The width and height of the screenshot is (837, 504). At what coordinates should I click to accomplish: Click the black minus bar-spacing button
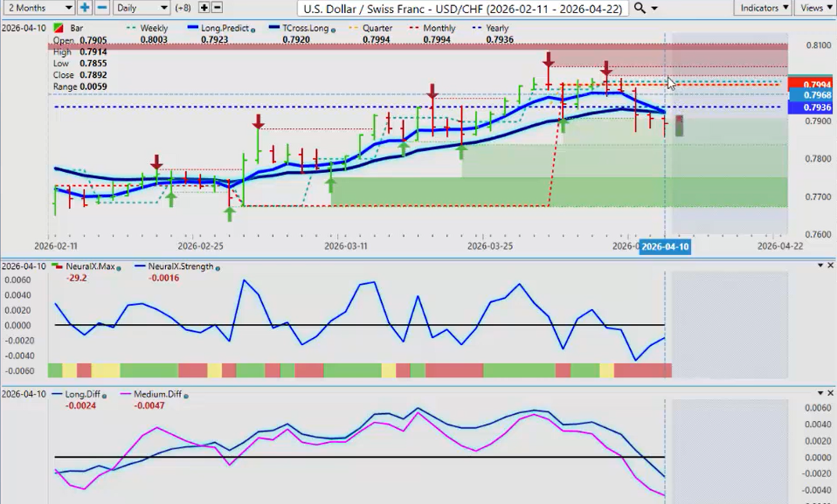217,8
